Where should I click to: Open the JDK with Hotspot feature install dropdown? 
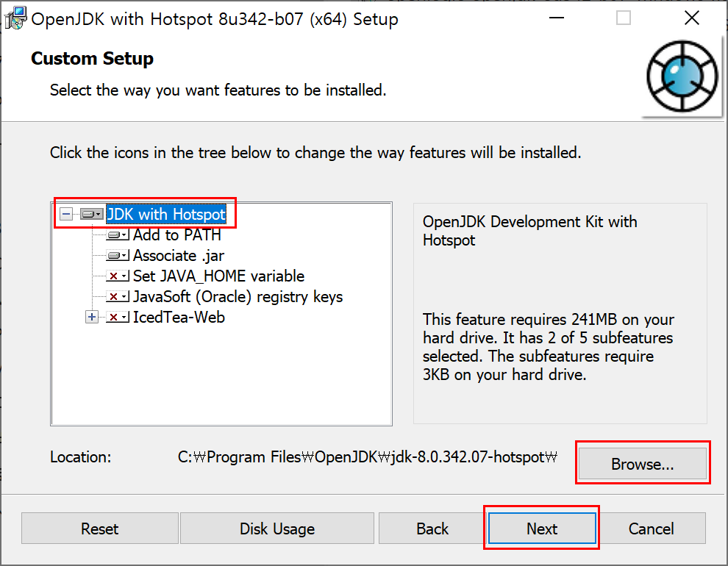pyautogui.click(x=91, y=215)
